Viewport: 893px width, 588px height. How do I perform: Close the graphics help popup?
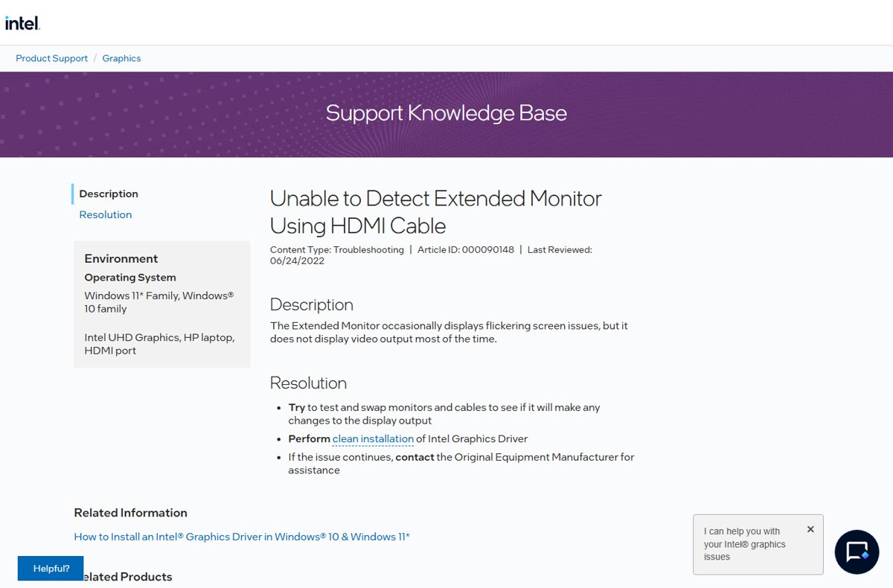coord(810,529)
